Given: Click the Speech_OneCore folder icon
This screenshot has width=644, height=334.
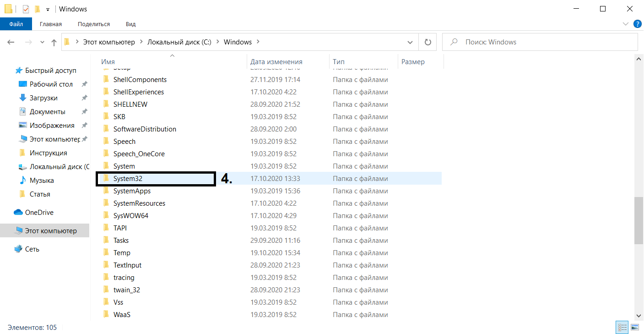Looking at the screenshot, I should (x=106, y=153).
